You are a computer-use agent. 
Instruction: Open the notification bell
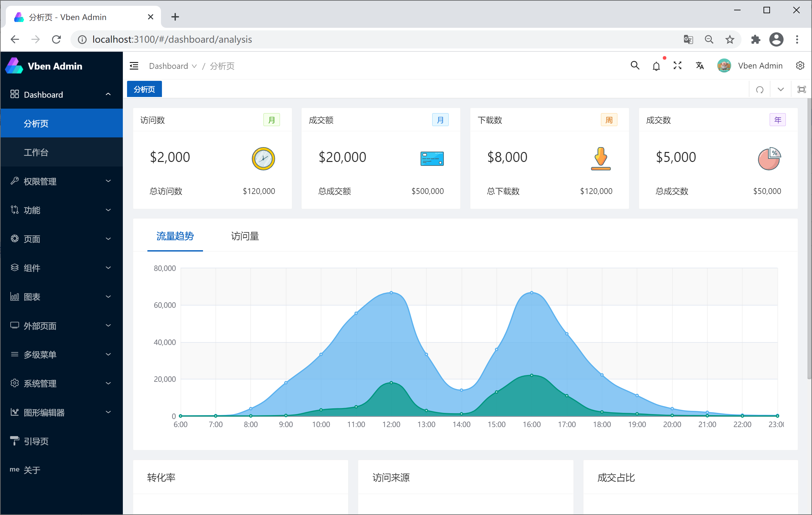[656, 66]
